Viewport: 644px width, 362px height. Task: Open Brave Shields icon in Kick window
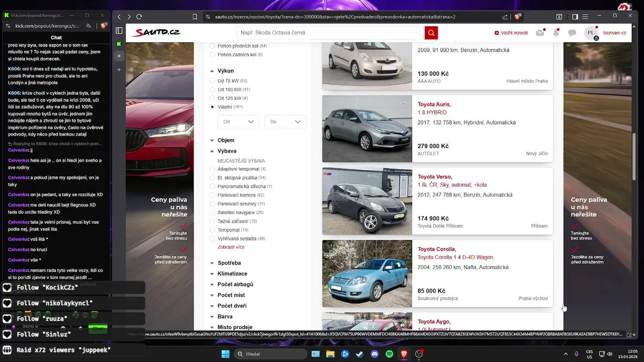(x=103, y=26)
